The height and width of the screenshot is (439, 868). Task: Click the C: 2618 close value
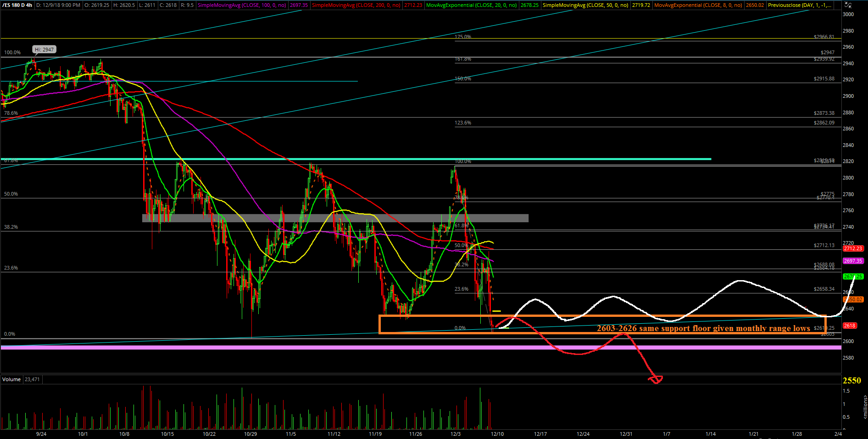coord(168,5)
